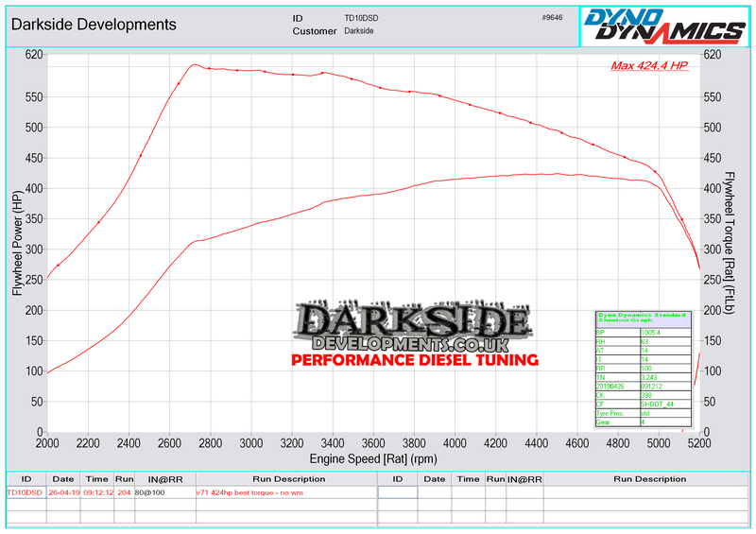Click the 'TN' row label in info box
The image size is (756, 534).
[x=600, y=378]
